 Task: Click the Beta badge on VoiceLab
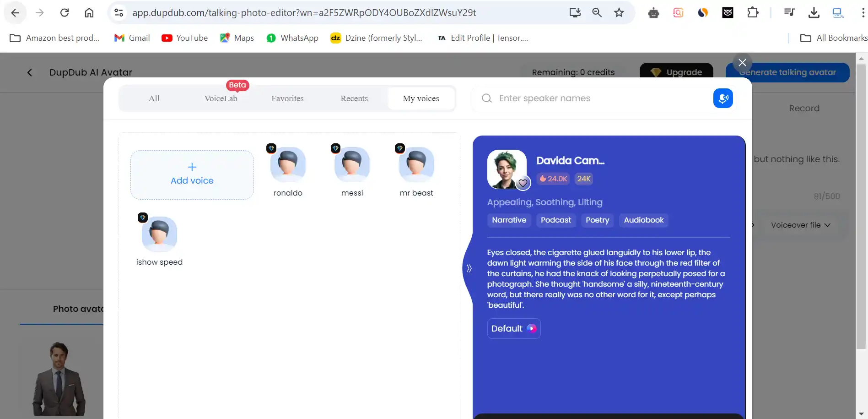pyautogui.click(x=237, y=85)
